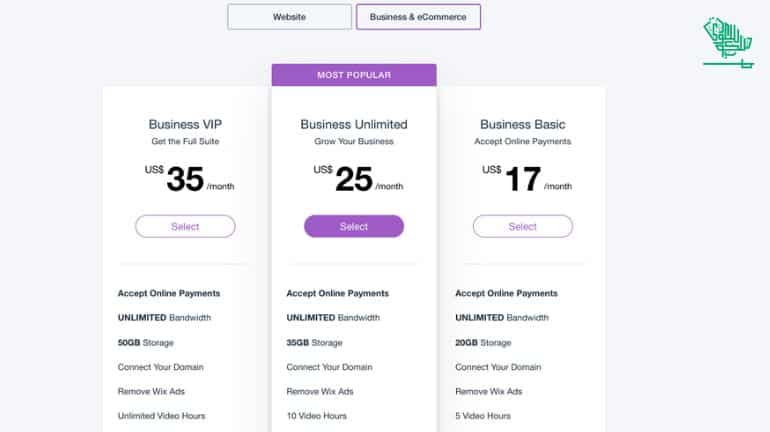Click the US$17 per month price

[x=527, y=179]
